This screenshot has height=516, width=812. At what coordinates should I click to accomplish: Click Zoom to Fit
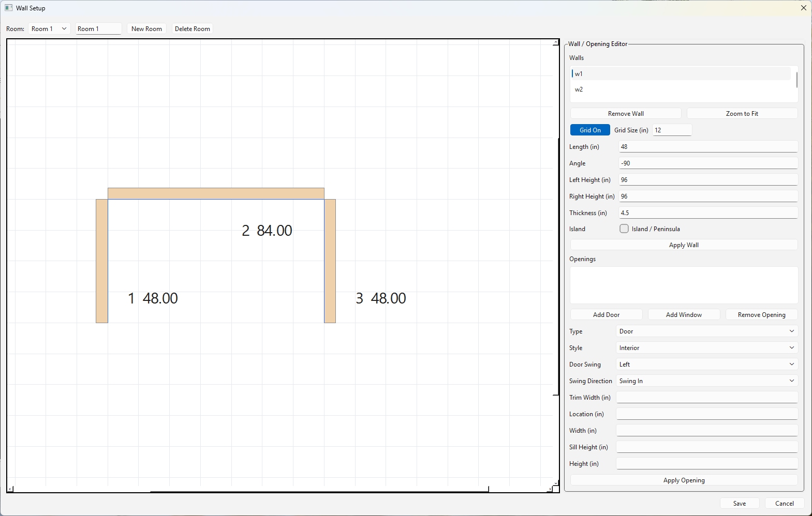point(742,114)
